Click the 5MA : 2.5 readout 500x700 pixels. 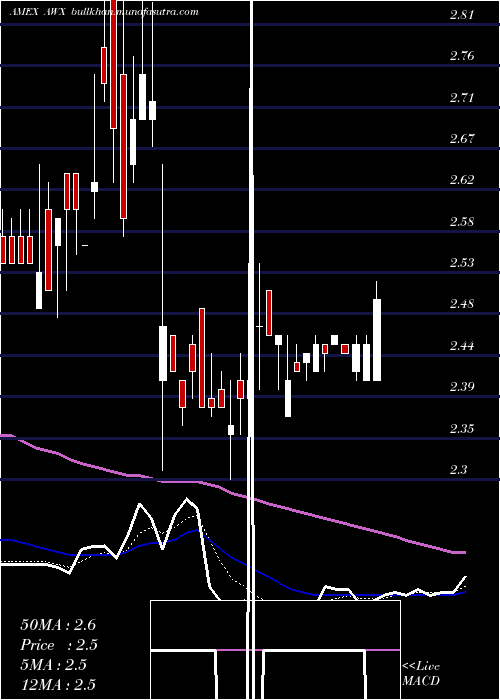click(54, 665)
